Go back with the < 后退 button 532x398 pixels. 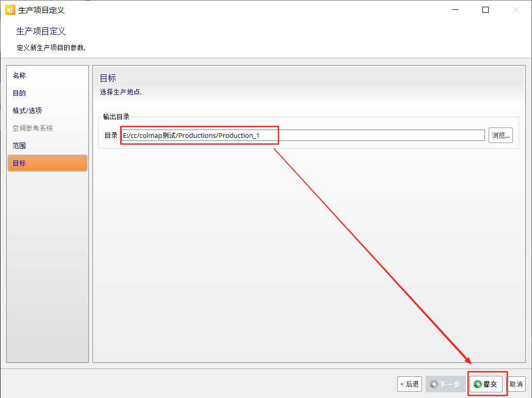(x=409, y=385)
